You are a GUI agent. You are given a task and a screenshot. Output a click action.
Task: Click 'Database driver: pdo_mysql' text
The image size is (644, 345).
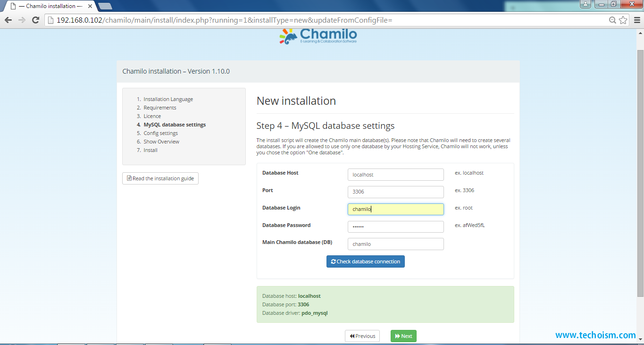pyautogui.click(x=295, y=313)
